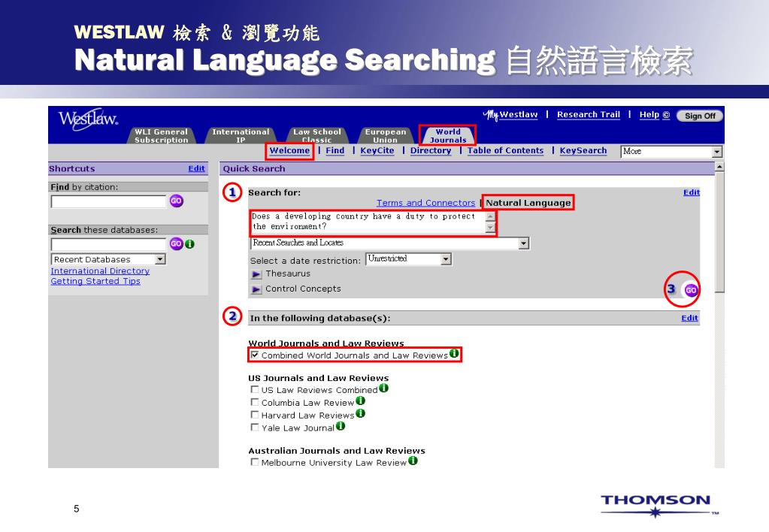Viewport: 769px width, 532px height.
Task: Open Research Trail link
Action: click(589, 114)
